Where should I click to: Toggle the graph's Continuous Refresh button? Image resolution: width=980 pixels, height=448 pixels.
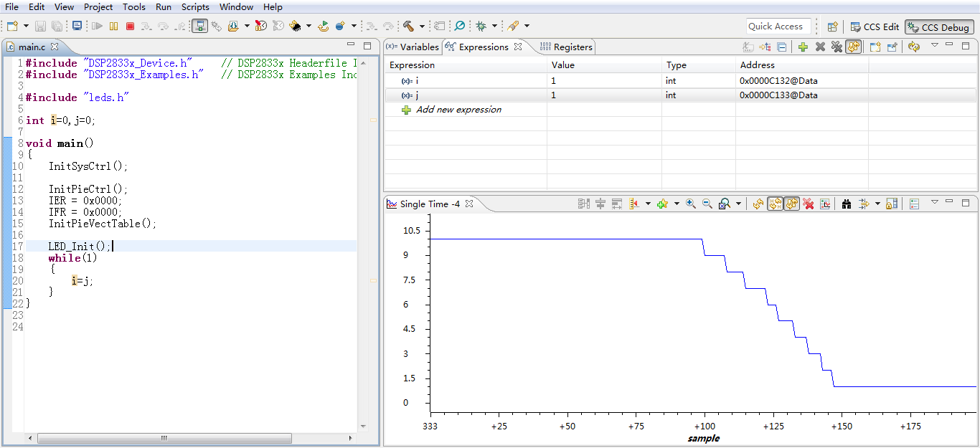coord(791,204)
